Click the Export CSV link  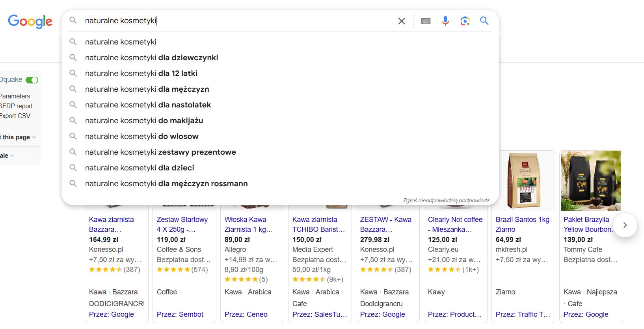click(x=15, y=116)
